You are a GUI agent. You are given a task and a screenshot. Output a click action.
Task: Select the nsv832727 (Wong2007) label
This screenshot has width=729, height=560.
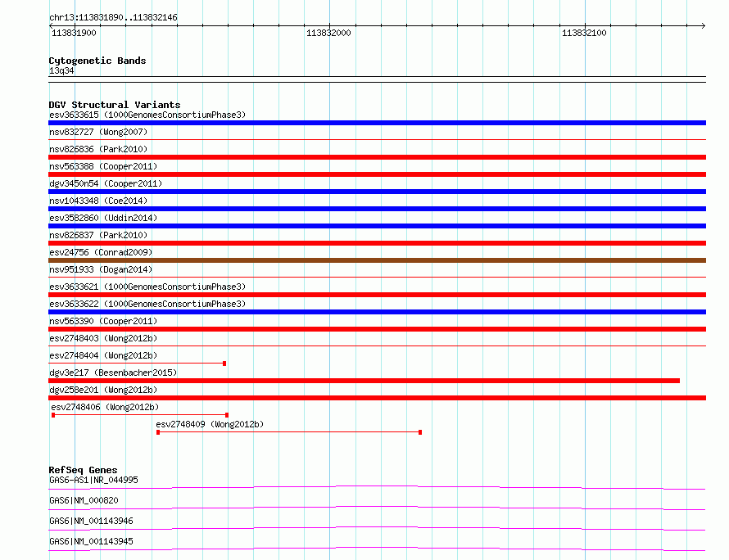[98, 132]
